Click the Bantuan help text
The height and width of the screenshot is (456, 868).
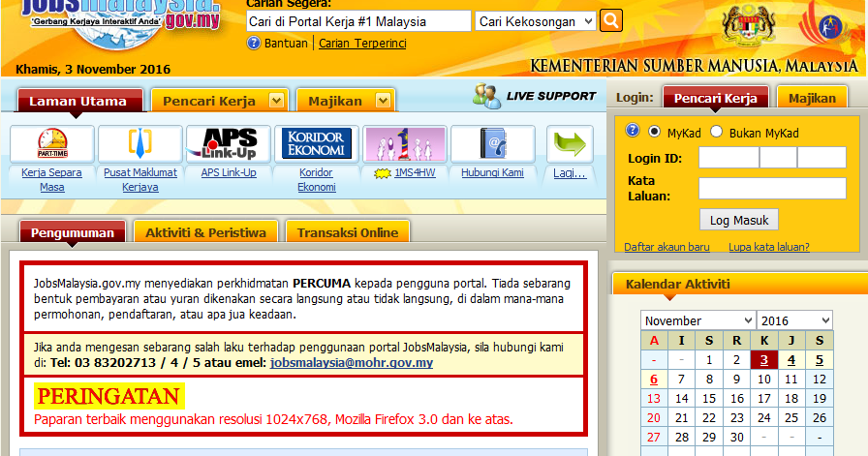pos(286,44)
